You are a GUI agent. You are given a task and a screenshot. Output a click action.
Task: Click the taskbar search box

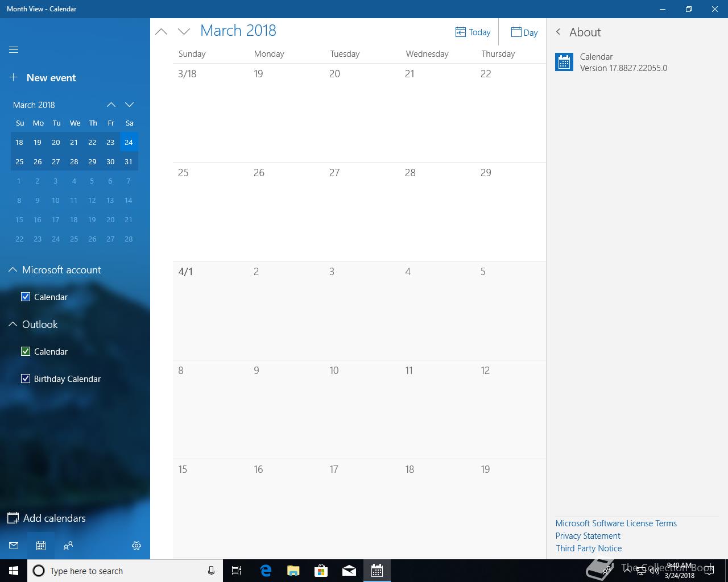coord(125,571)
